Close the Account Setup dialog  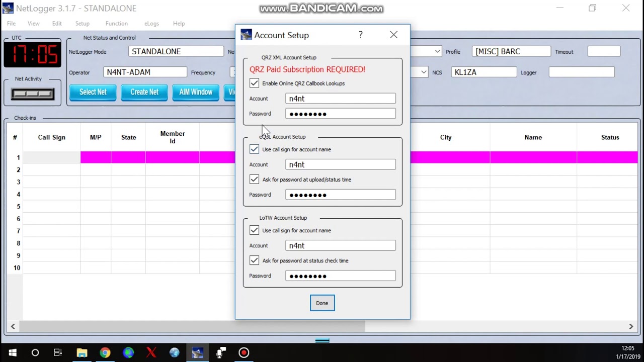coord(393,35)
